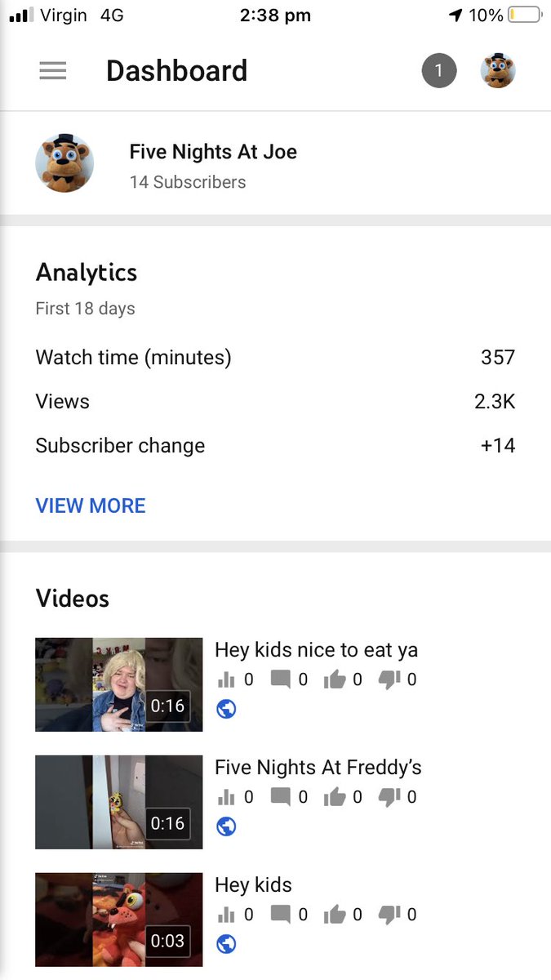Click Watch time (minutes) label
Screen dimensions: 551x980
coord(133,358)
